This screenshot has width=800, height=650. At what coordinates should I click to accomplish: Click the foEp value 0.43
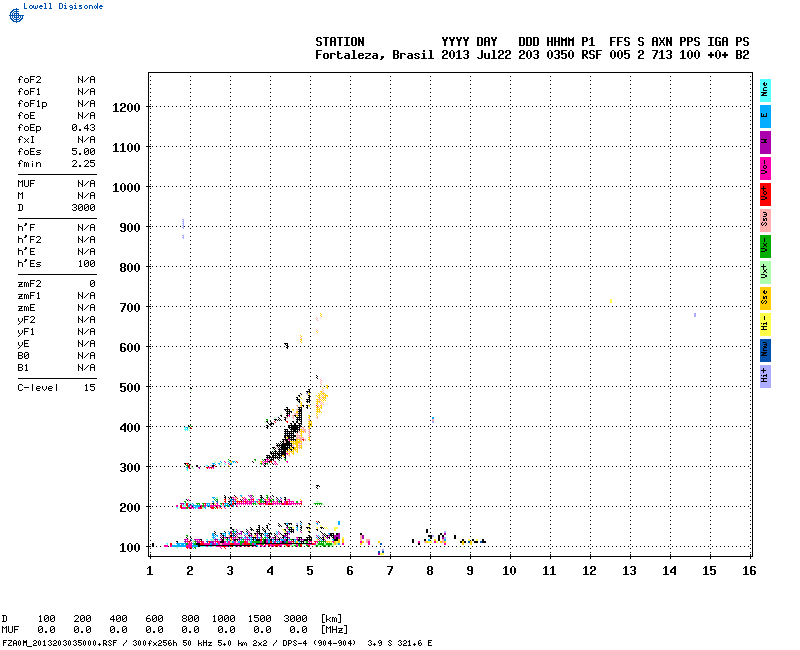(x=83, y=128)
